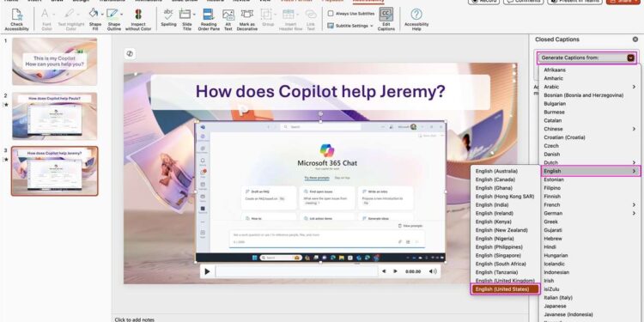The height and width of the screenshot is (322, 644).
Task: Open Accessibility Help
Action: 416,19
